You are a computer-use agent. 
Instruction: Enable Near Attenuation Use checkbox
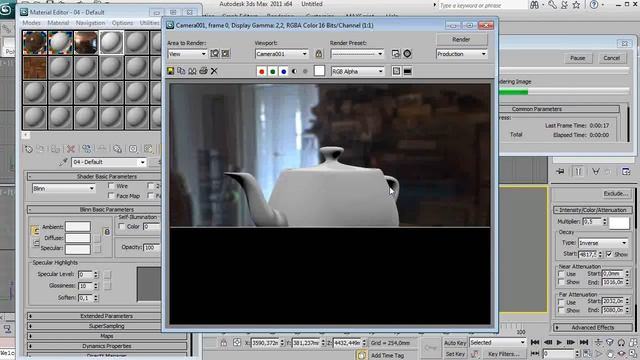(562, 274)
